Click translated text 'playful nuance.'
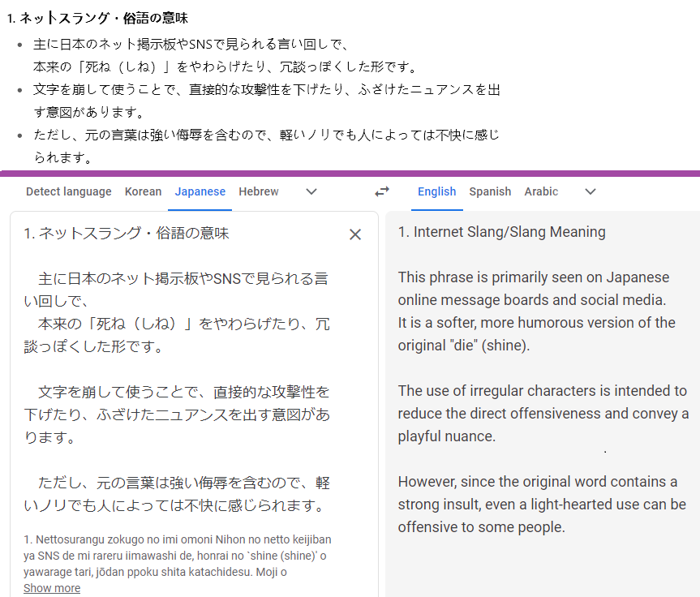The width and height of the screenshot is (700, 597). (446, 436)
